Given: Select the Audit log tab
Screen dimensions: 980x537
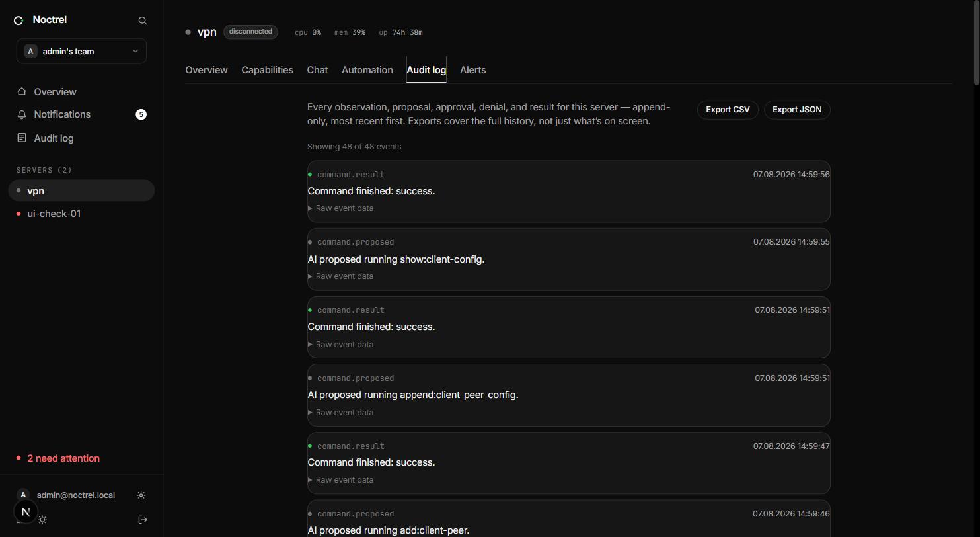Looking at the screenshot, I should coord(426,70).
